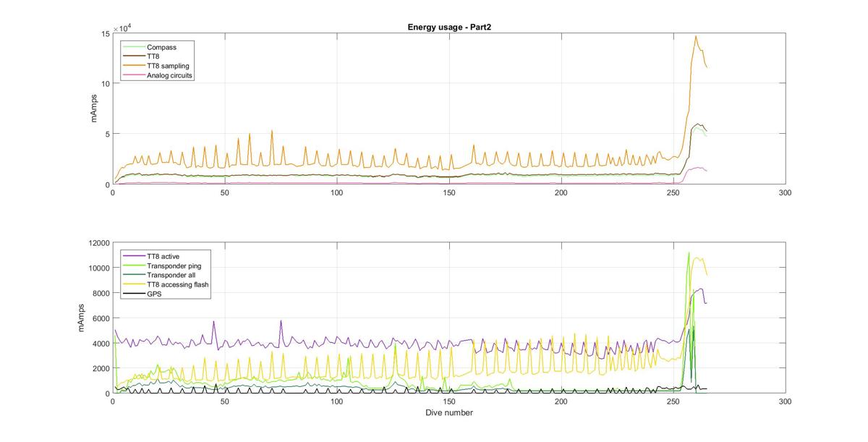868x442 pixels.
Task: Click the 50 tick label on the lower chart's x-axis
Action: 225,402
